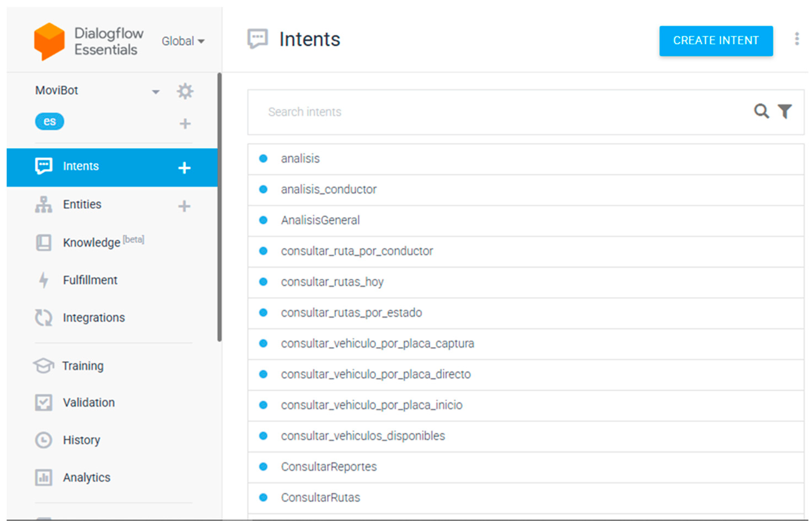Add language with plus beside es
The image size is (812, 531).
(185, 123)
